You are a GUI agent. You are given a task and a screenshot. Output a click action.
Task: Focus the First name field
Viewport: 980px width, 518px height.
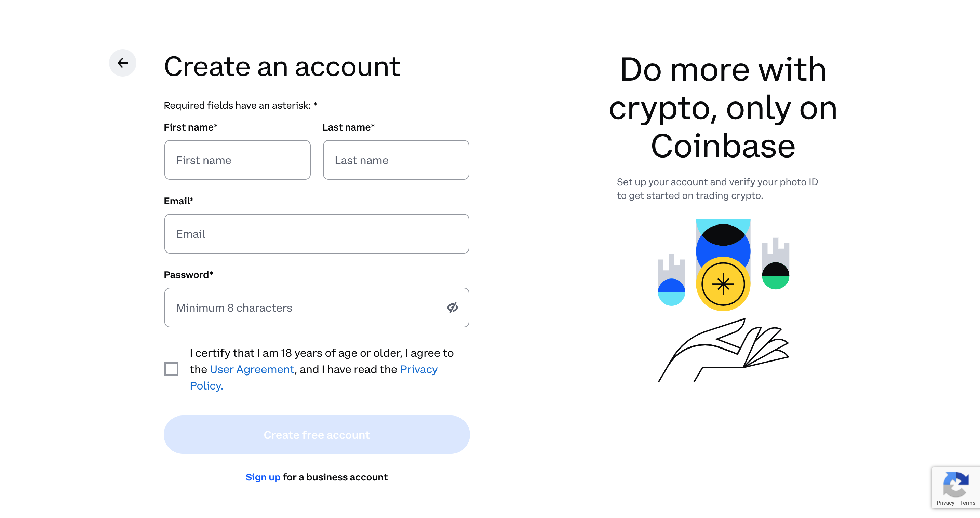point(237,160)
